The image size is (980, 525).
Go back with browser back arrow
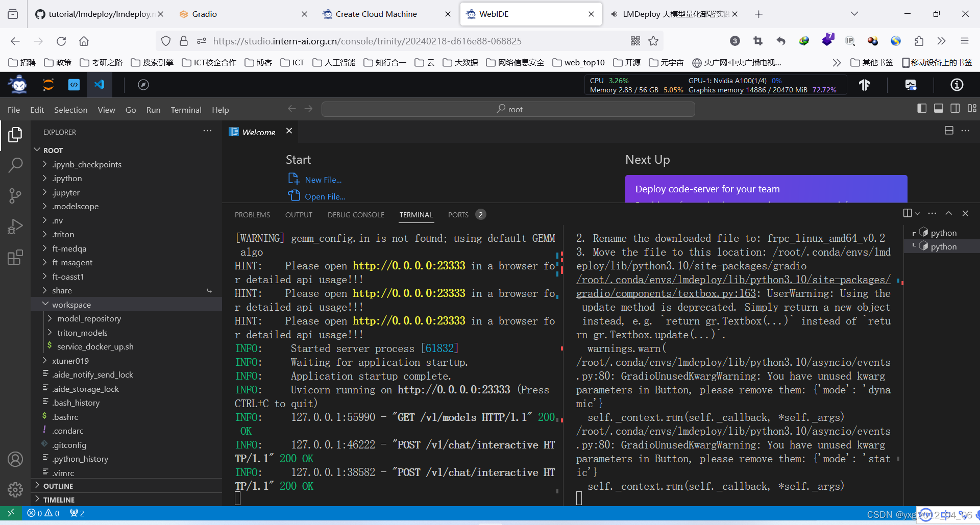pos(15,41)
